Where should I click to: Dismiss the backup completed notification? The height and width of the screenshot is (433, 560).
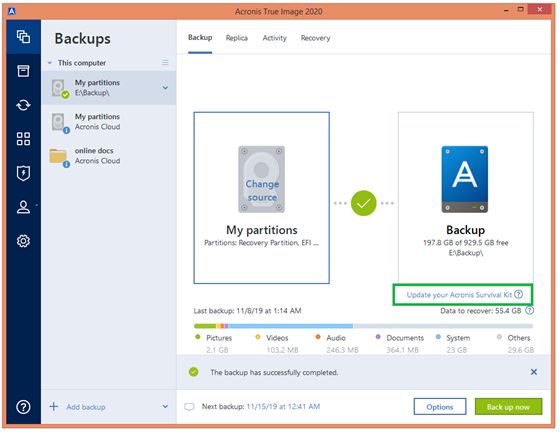(534, 372)
